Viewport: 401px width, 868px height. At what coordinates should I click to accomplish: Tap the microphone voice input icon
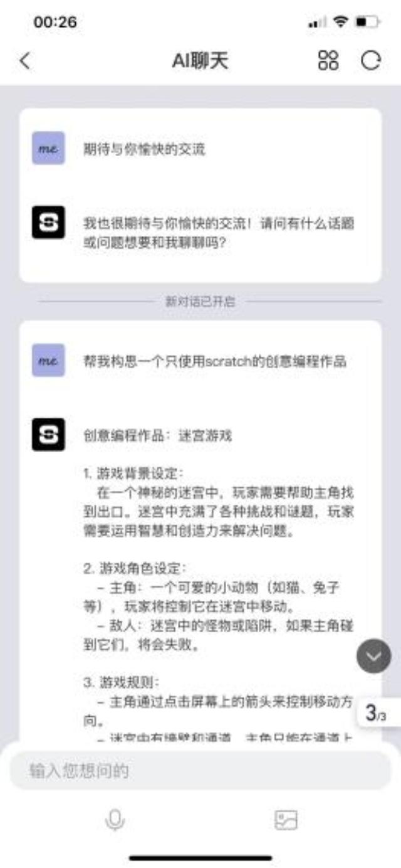[x=115, y=820]
